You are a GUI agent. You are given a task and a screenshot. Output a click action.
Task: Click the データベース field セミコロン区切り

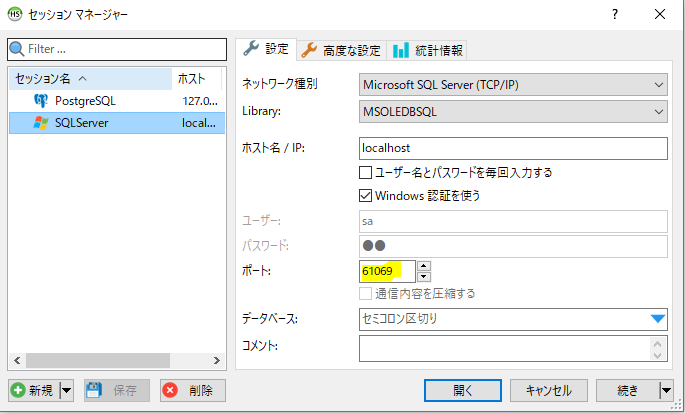click(513, 319)
